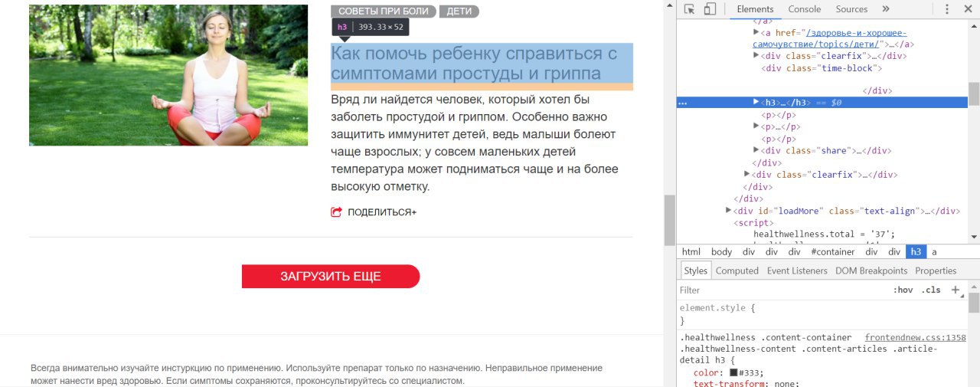Open the Event Listeners sidebar tab
Image resolution: width=980 pixels, height=387 pixels.
797,271
